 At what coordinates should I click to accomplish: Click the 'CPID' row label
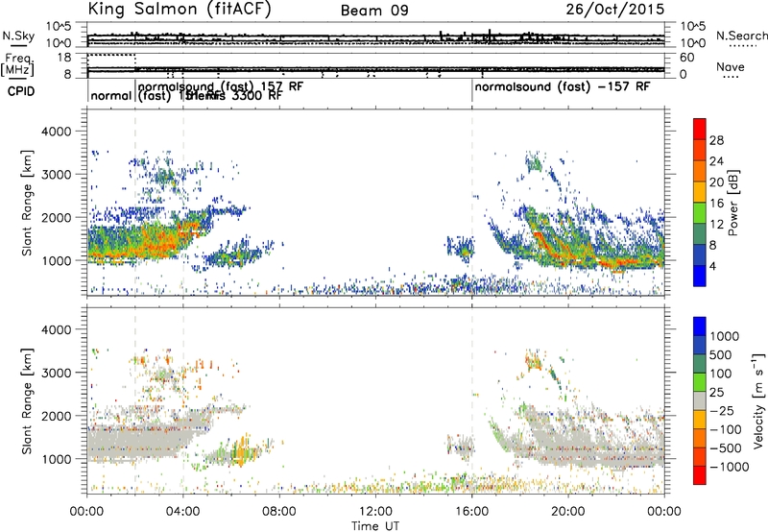click(21, 91)
